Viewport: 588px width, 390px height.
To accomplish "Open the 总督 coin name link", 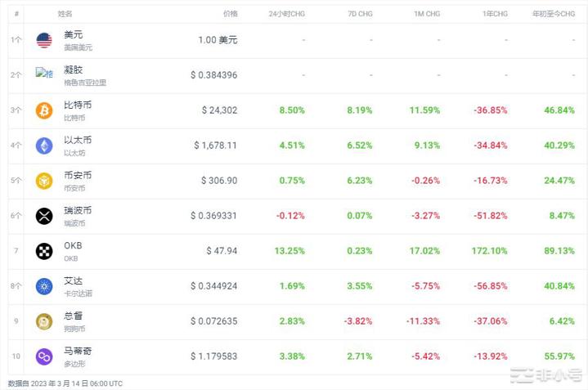I will (73, 316).
